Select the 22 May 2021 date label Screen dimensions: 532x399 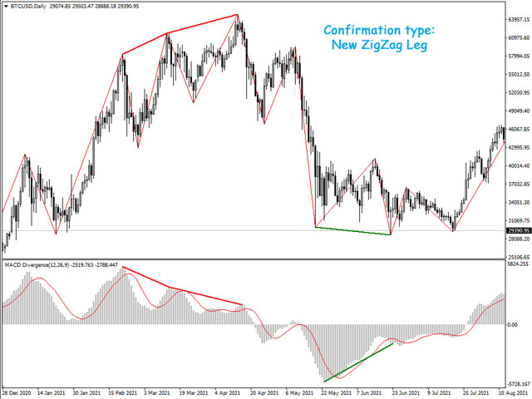[335, 393]
